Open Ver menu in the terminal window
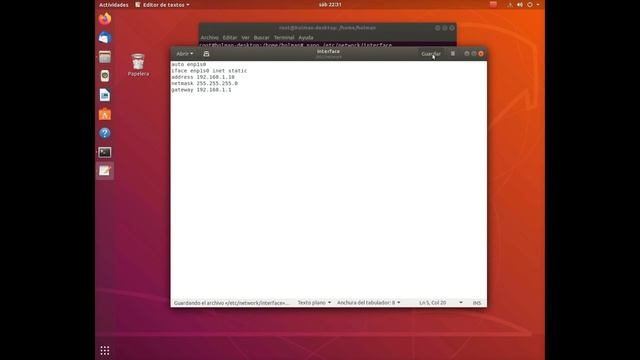 245,38
